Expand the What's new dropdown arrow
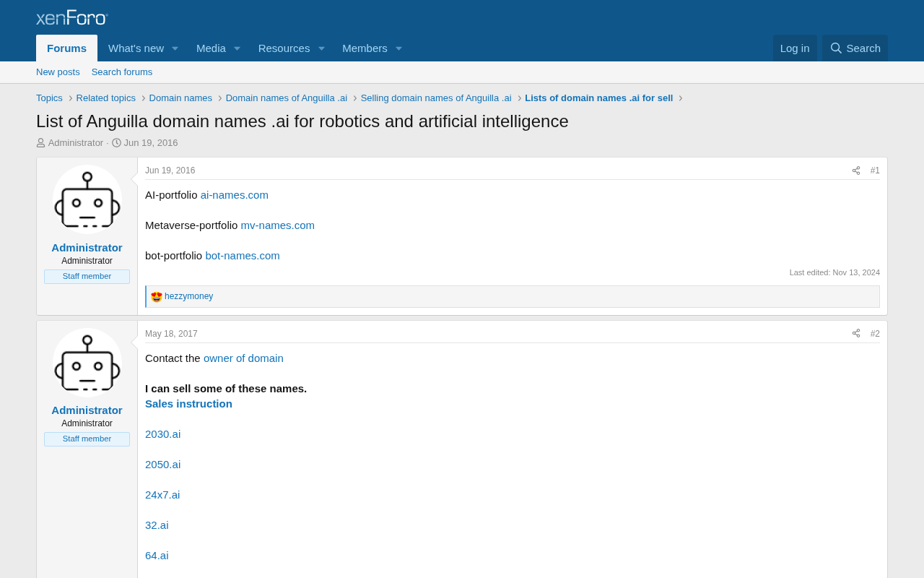Screen dimensions: 924x578 (x=175, y=48)
